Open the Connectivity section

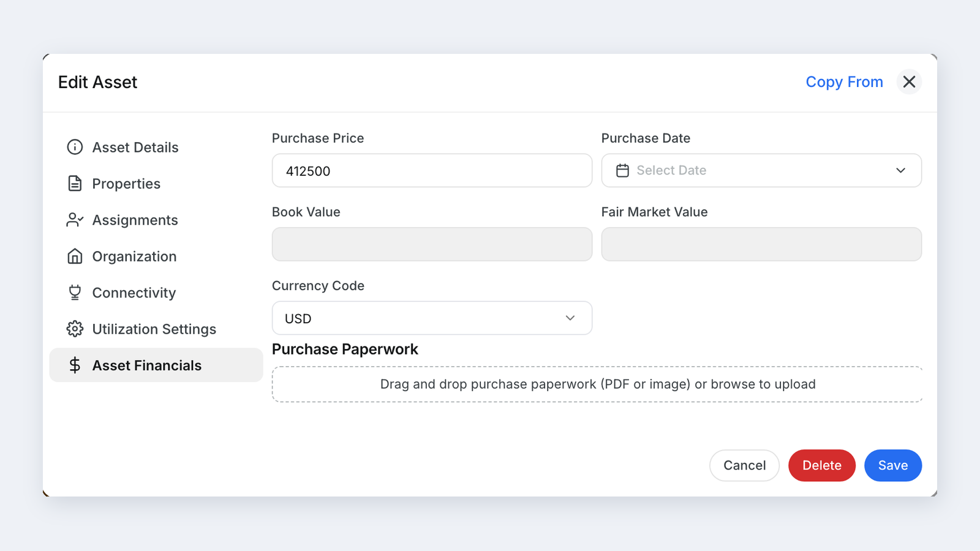(156, 293)
